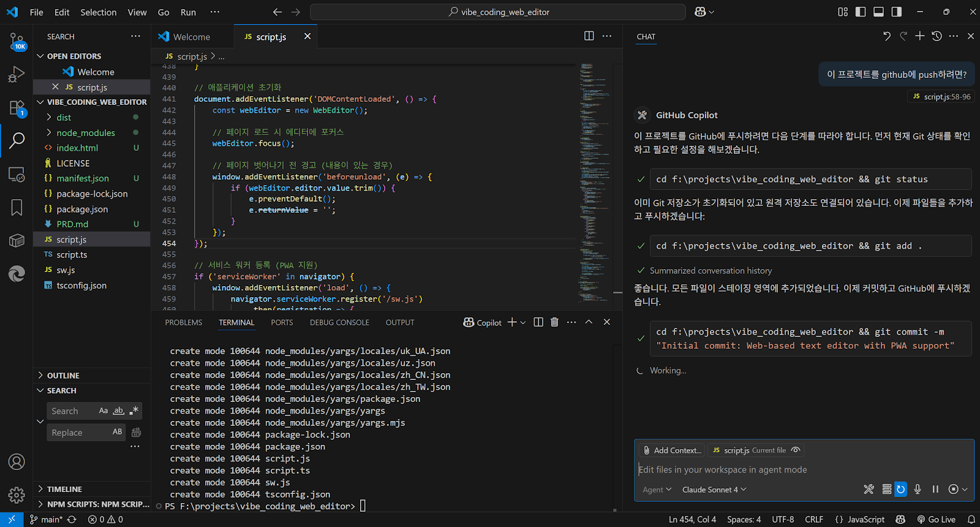Expand the OUTLINE section

coord(63,375)
